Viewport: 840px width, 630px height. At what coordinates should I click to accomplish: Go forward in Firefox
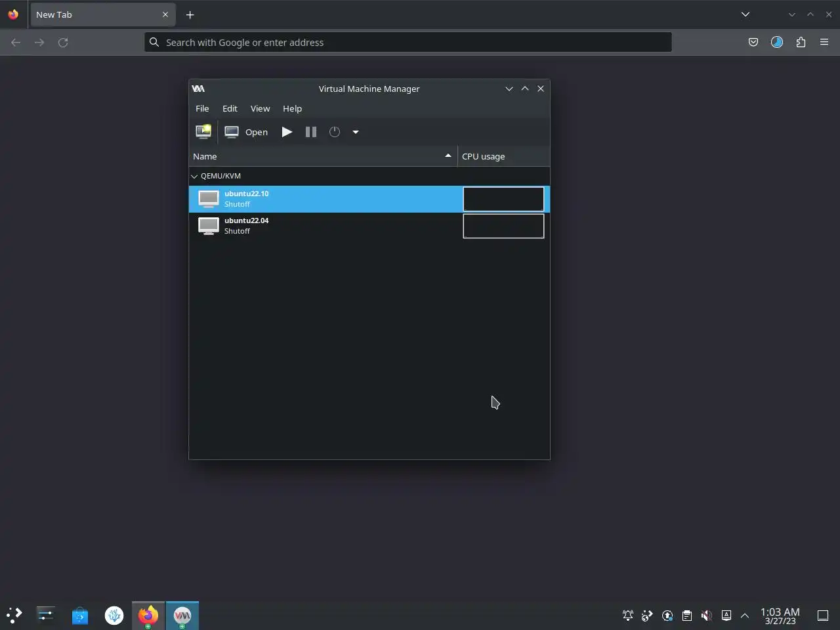[x=39, y=42]
